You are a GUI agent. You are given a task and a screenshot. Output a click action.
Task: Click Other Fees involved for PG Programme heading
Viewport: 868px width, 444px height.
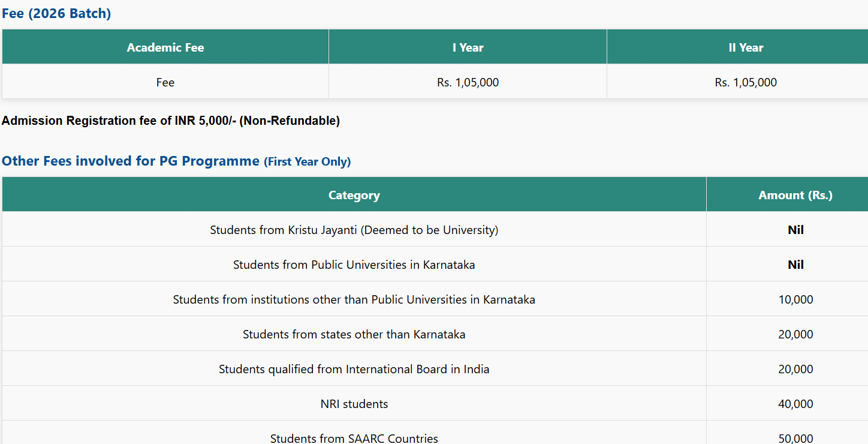pos(131,161)
